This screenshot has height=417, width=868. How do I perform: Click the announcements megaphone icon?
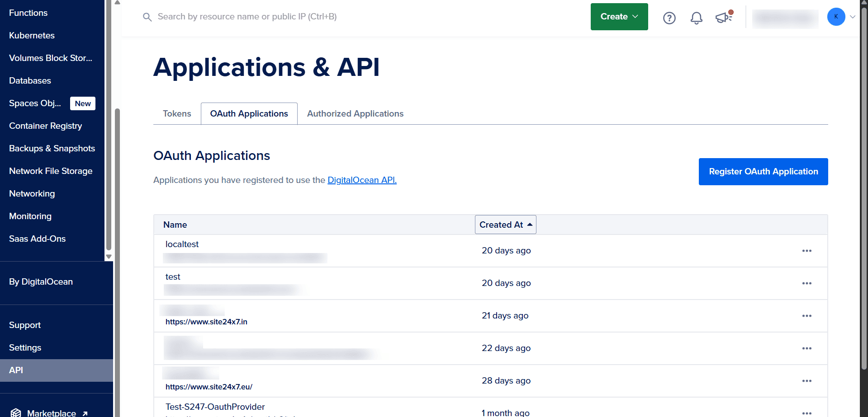(x=723, y=18)
